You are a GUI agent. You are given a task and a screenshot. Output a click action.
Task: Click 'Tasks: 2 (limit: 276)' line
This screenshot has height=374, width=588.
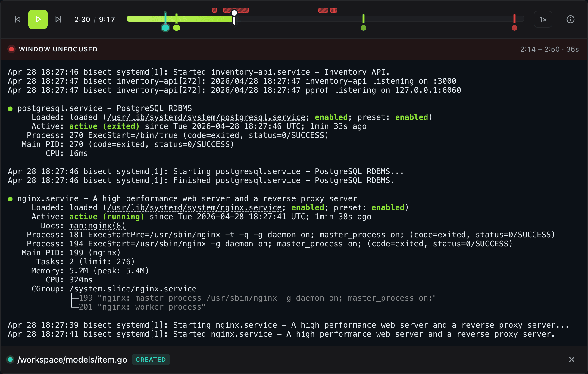click(86, 262)
